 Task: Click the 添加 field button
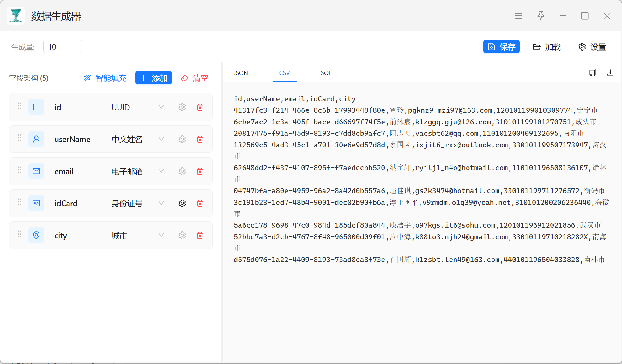(154, 78)
